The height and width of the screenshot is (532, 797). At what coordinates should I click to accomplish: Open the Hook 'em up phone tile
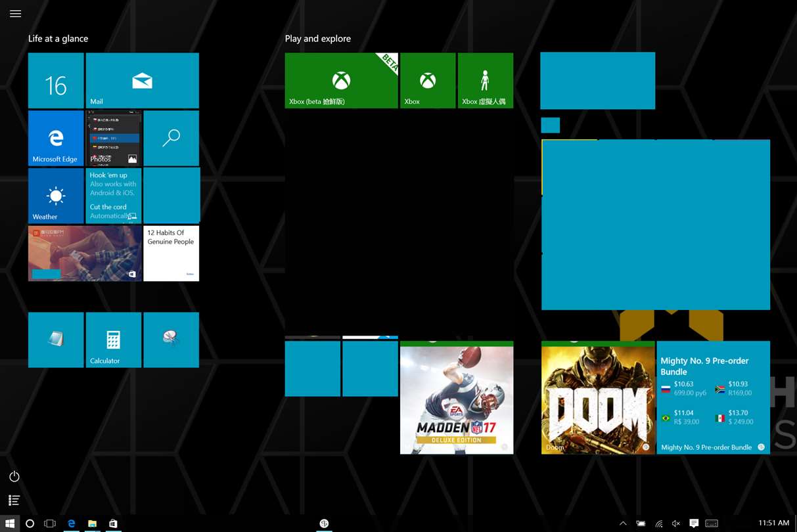click(114, 196)
